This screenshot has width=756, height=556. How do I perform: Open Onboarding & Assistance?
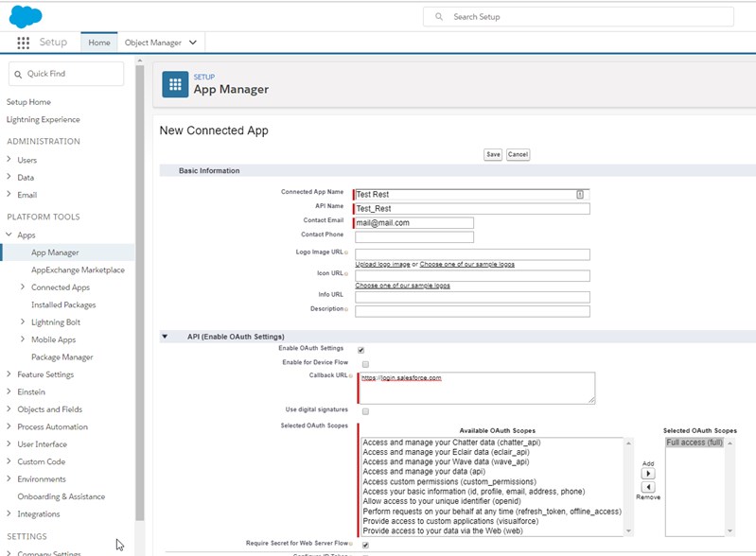(x=62, y=496)
